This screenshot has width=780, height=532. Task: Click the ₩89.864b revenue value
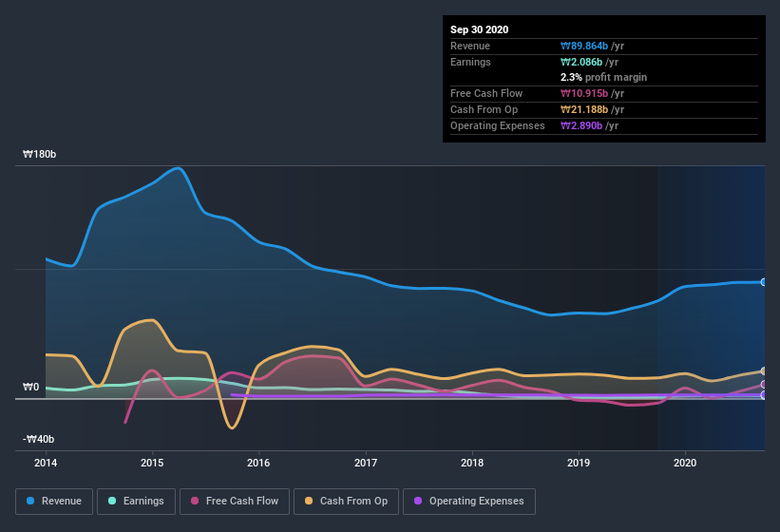584,46
